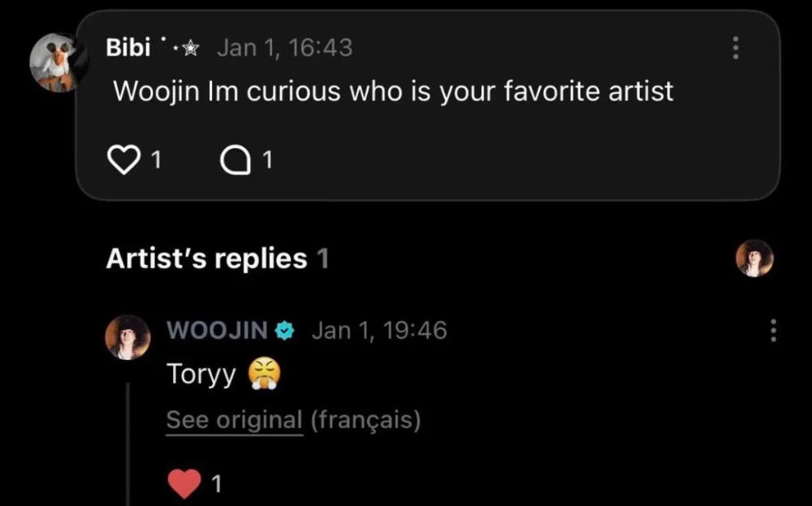This screenshot has width=812, height=506.
Task: Tap artist avatar next to Artist's replies
Action: click(x=754, y=259)
